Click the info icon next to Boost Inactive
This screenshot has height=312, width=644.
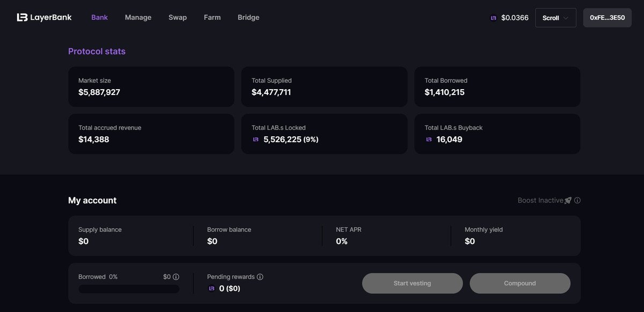(x=577, y=200)
